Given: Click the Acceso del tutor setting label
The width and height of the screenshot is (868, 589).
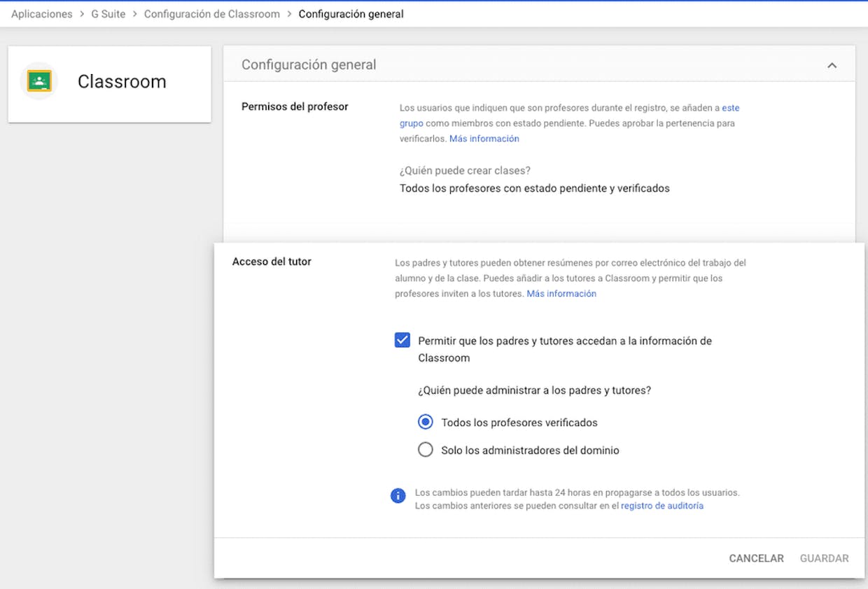Looking at the screenshot, I should click(x=272, y=262).
